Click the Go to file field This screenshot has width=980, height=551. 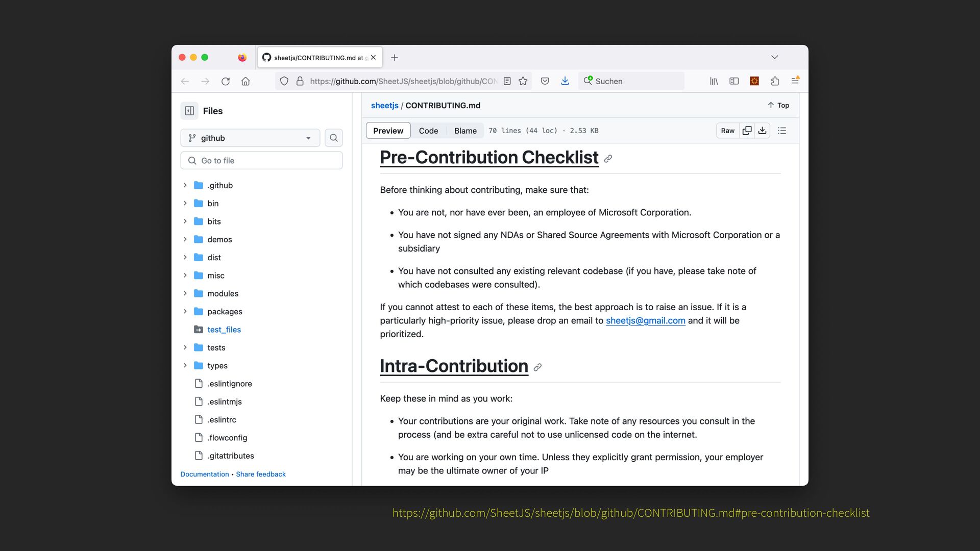261,161
